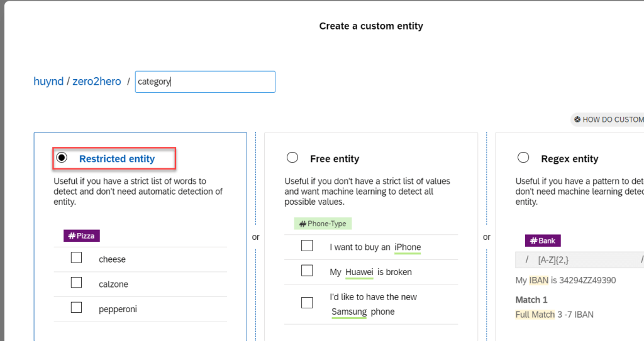Select the Restricted entity radio button
The height and width of the screenshot is (341, 644).
pyautogui.click(x=62, y=158)
